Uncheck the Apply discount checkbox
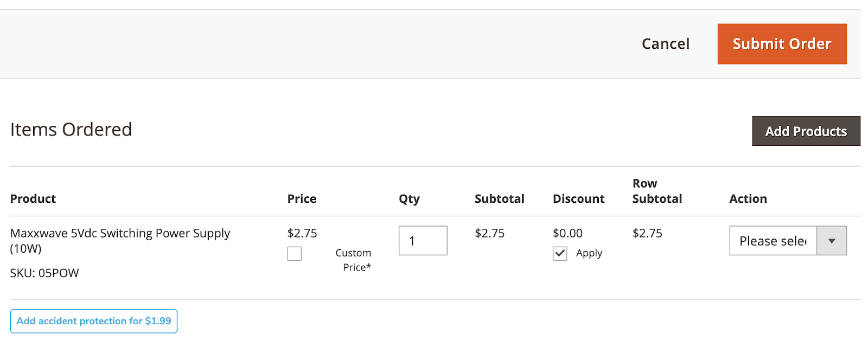The image size is (868, 347). click(x=560, y=254)
